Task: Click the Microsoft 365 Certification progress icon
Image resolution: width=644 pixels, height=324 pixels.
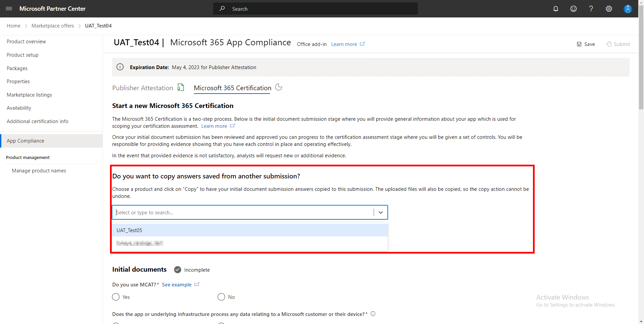Action: coord(279,87)
